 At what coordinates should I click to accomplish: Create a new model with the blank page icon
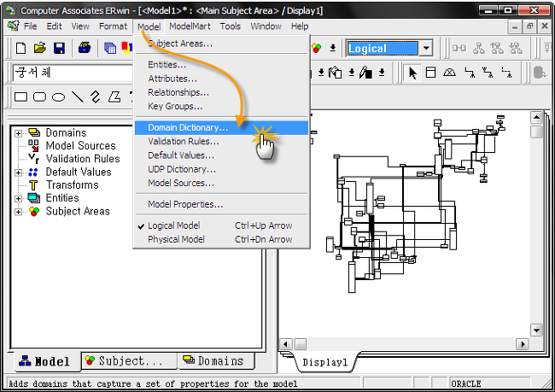tap(20, 48)
